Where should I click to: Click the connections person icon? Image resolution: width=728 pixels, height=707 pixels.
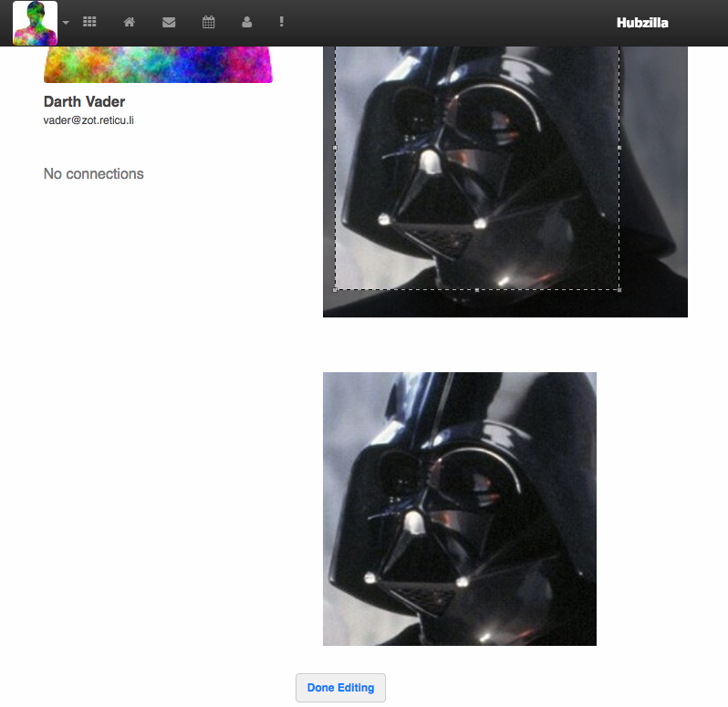tap(246, 22)
